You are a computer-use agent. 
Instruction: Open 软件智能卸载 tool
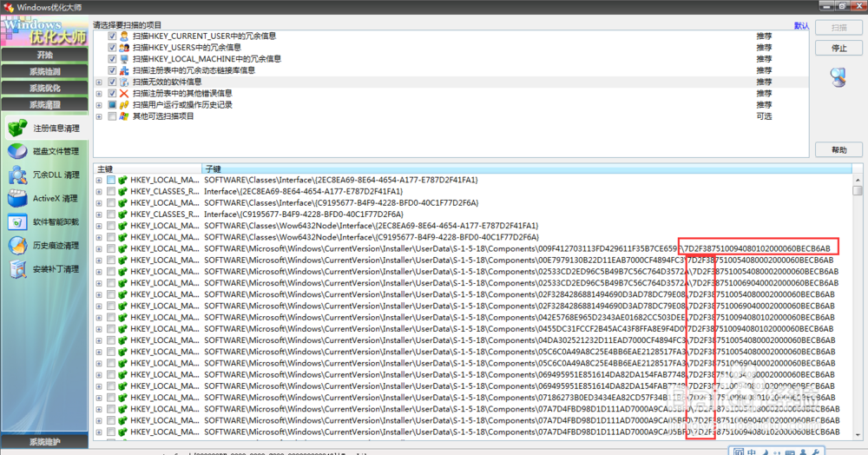point(44,222)
